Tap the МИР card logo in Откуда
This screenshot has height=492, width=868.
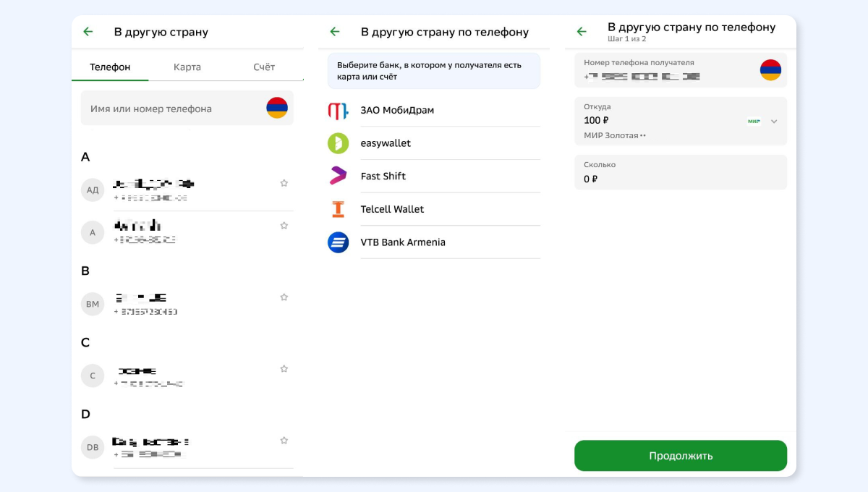[754, 122]
